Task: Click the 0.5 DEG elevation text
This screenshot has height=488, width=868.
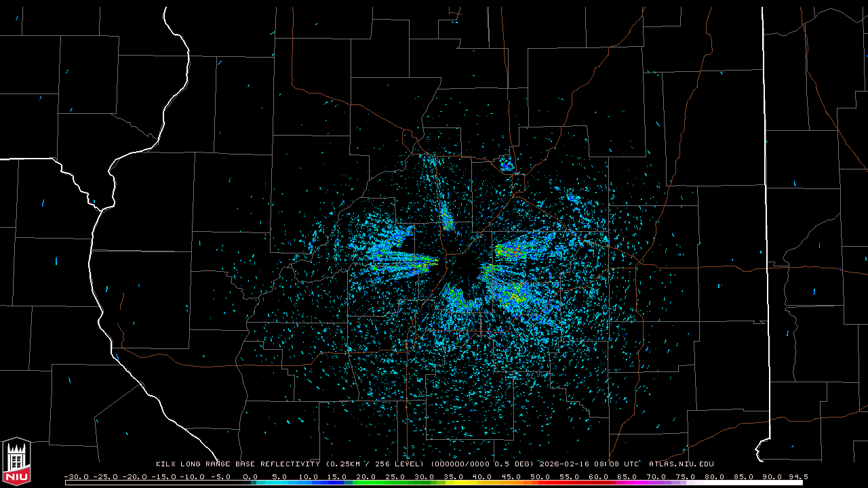Action: coord(513,464)
